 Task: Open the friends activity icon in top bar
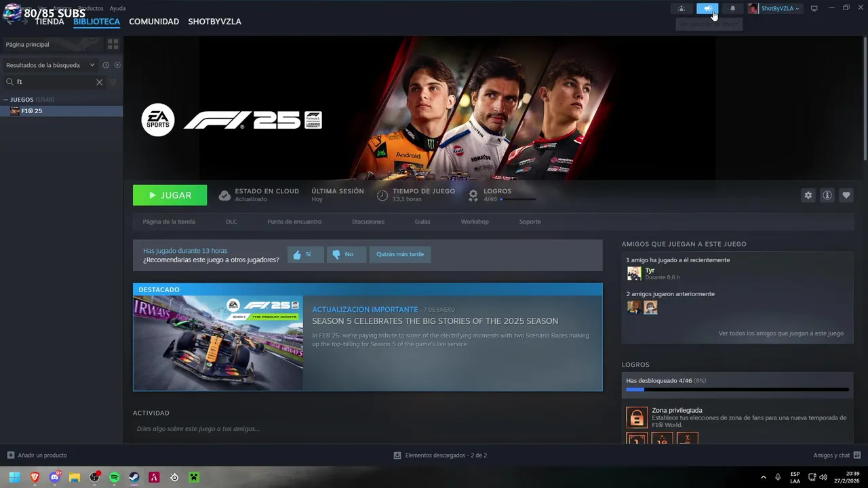click(682, 8)
